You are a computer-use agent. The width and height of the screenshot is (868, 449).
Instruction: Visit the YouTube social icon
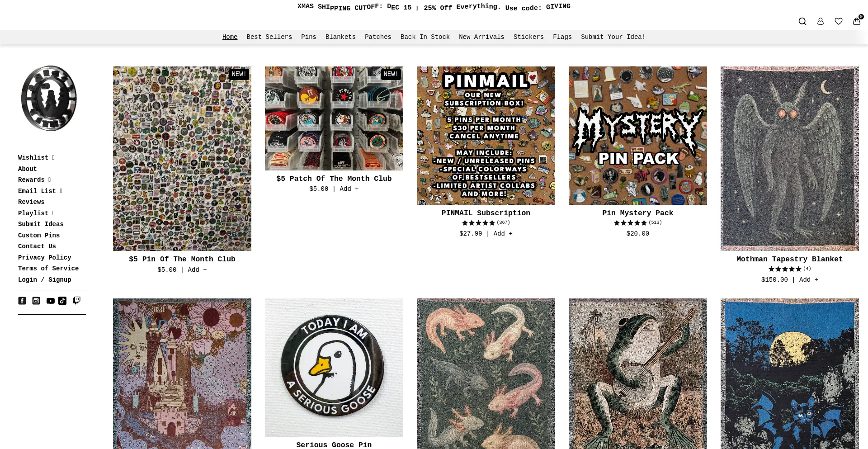50,301
